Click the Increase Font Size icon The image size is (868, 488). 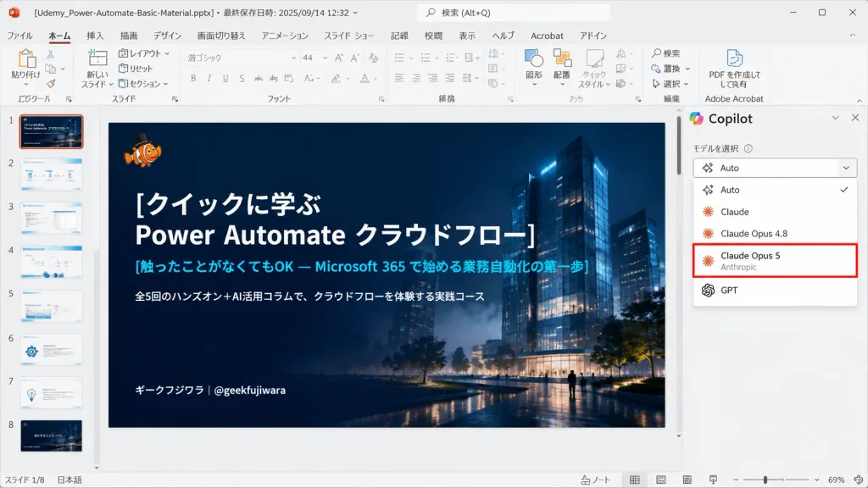click(x=339, y=58)
